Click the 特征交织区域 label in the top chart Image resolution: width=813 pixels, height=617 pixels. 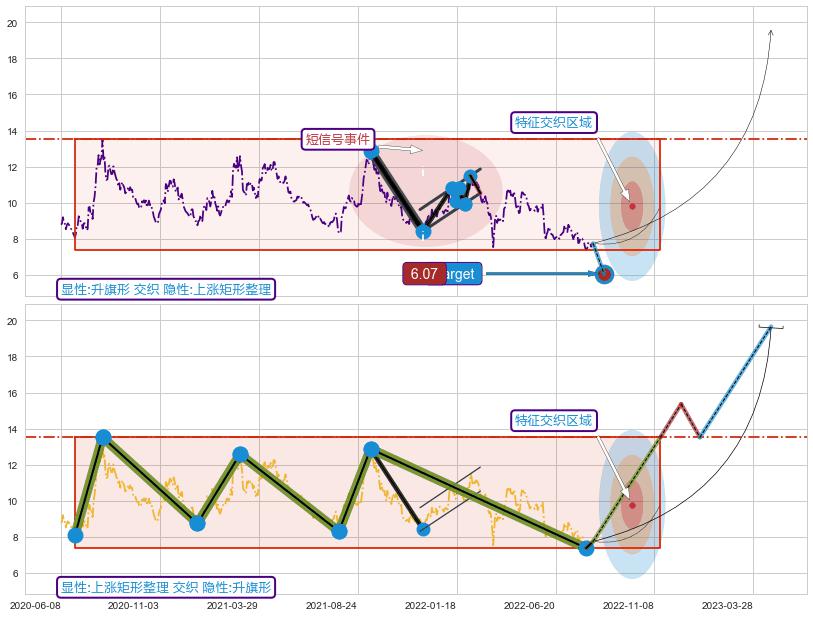coord(553,122)
